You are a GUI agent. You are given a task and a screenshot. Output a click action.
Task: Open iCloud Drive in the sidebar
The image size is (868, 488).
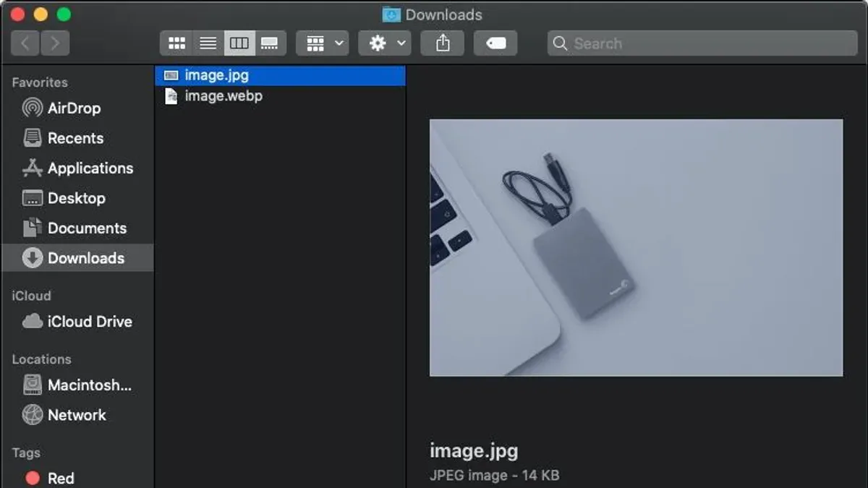[77, 322]
